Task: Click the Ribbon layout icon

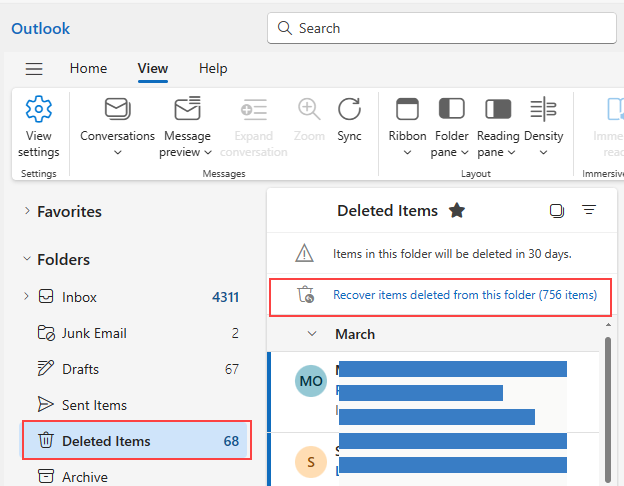Action: tap(407, 109)
